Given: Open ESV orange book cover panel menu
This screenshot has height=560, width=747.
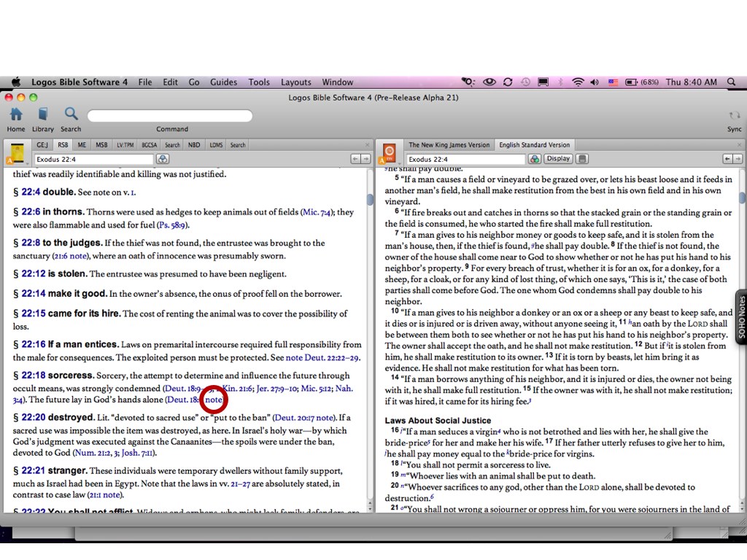Looking at the screenshot, I should (x=390, y=153).
